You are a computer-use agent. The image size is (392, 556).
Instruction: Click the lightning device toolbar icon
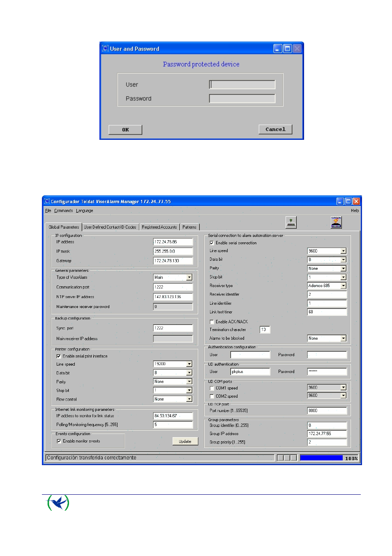click(x=336, y=222)
